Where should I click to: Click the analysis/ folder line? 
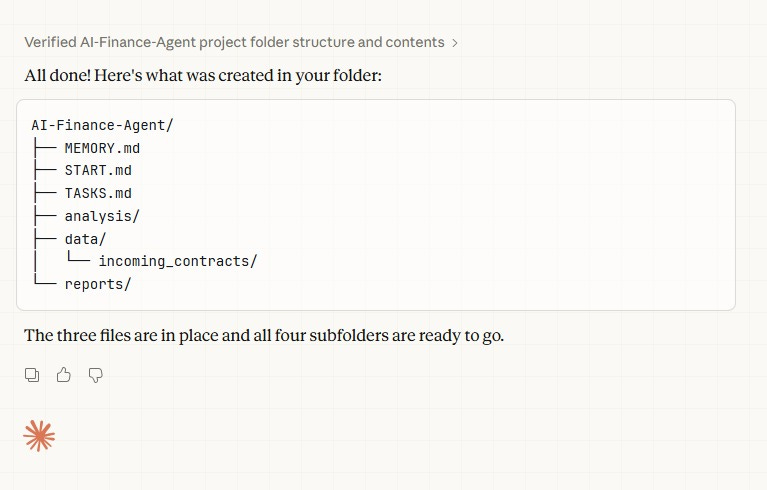[x=102, y=216]
